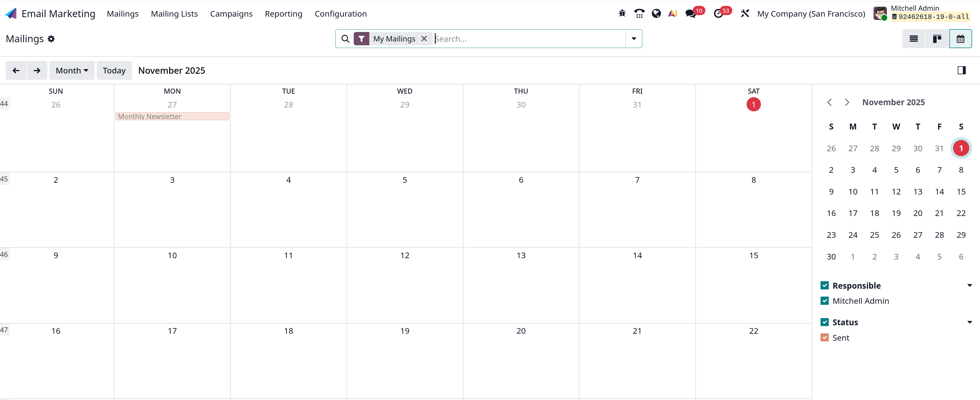Image resolution: width=980 pixels, height=400 pixels.
Task: Click the globe website icon in top bar
Action: [x=656, y=14]
